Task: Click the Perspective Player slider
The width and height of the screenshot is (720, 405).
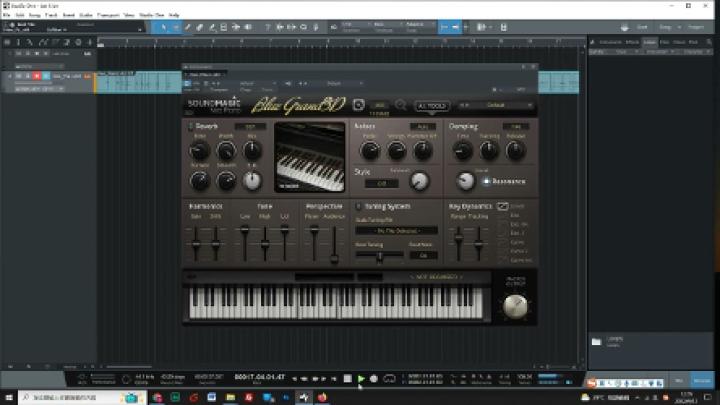Action: 314,242
